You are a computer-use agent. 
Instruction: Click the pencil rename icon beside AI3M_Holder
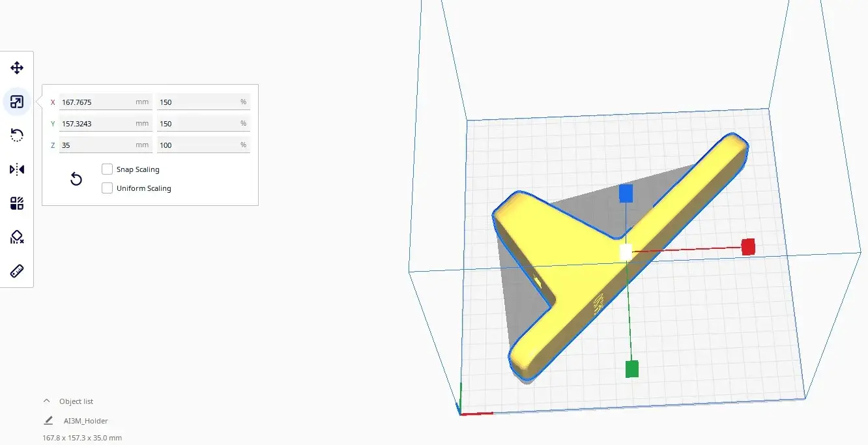(x=48, y=421)
